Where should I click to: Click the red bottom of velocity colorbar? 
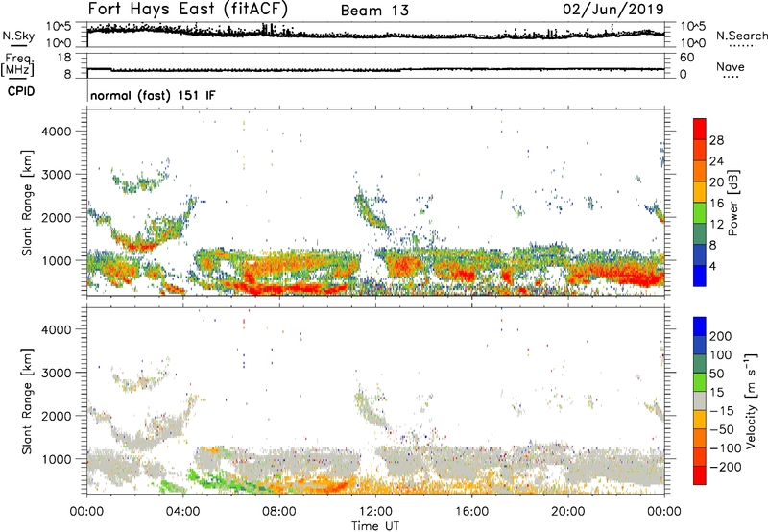point(700,475)
